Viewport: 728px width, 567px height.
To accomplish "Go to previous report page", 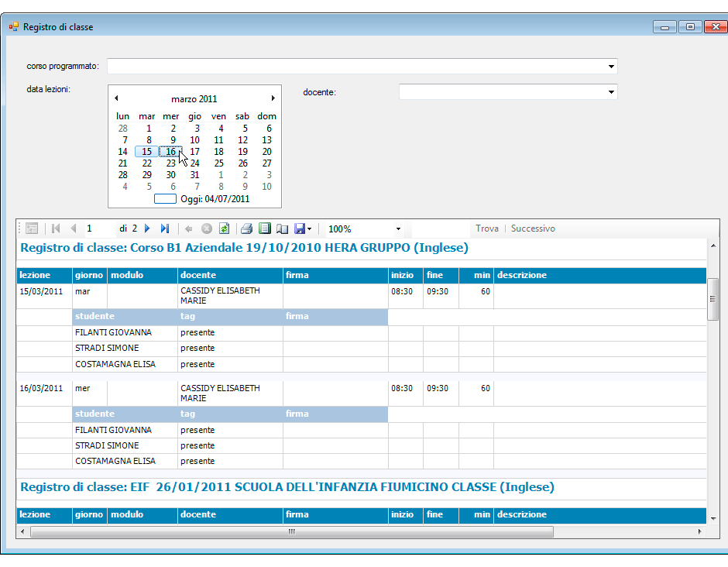I will (x=74, y=229).
